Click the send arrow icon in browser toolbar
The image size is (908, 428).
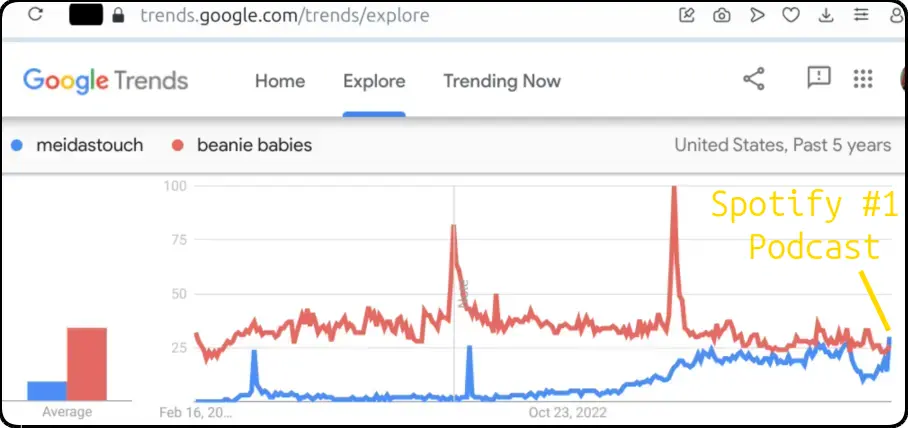pyautogui.click(x=756, y=15)
